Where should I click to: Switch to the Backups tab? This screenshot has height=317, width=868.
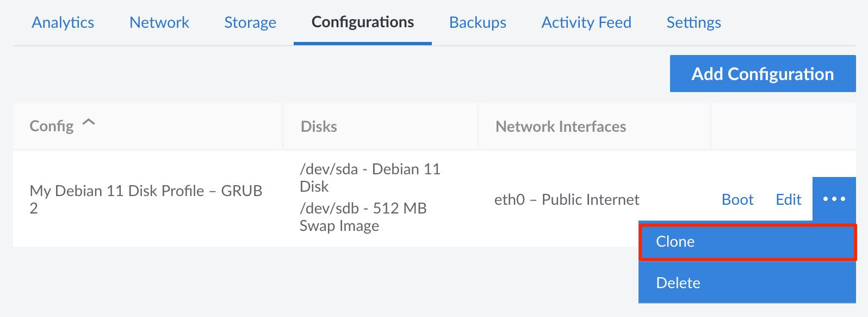click(x=477, y=22)
